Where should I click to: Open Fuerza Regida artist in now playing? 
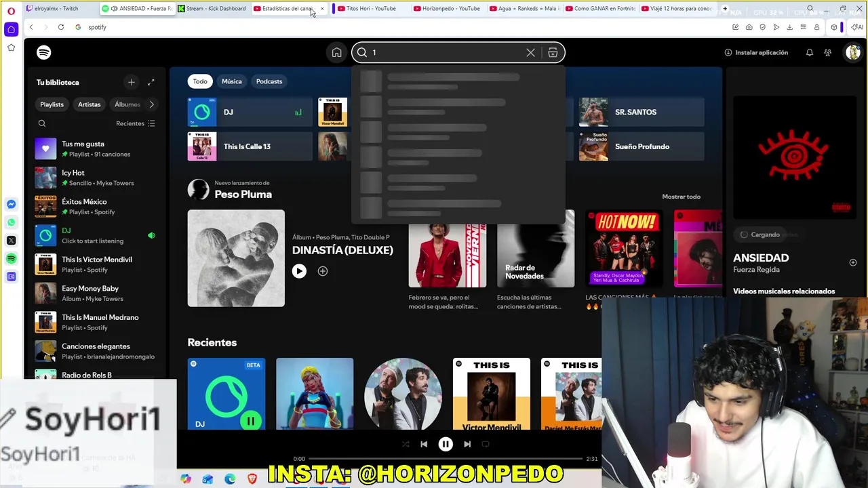(x=756, y=270)
